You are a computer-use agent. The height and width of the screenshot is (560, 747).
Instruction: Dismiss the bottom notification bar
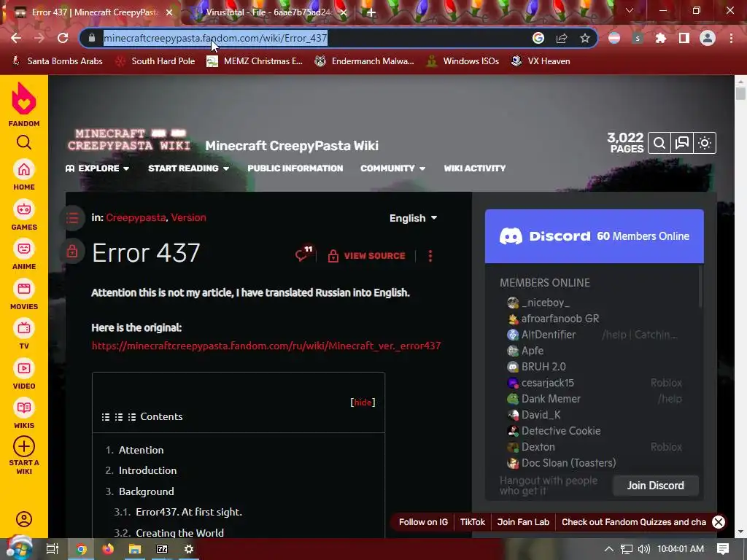[x=719, y=522]
